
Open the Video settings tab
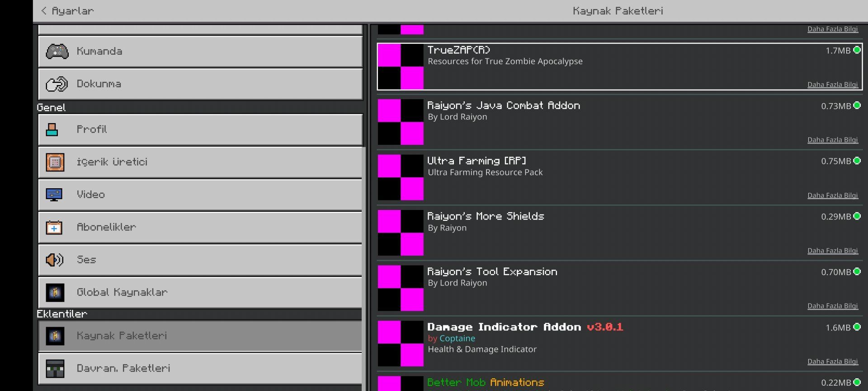coord(200,195)
